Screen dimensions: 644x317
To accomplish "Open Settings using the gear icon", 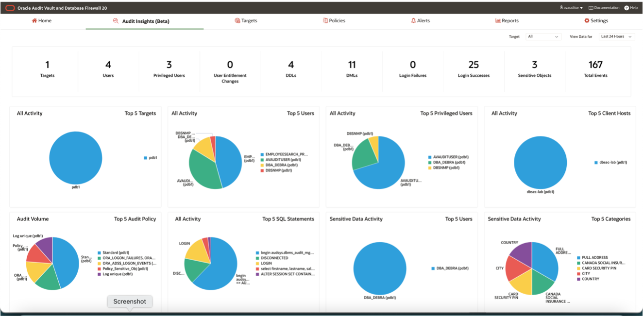I will pos(587,20).
